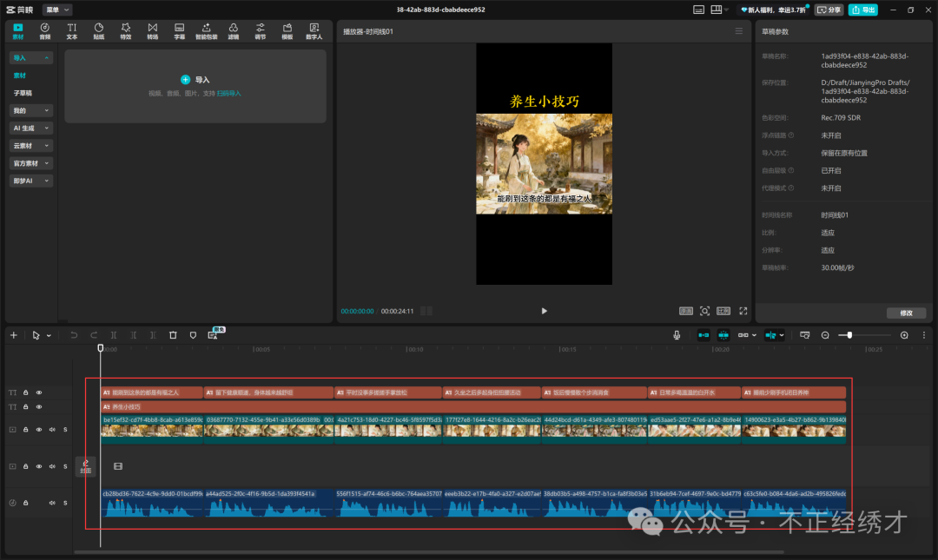Open the 数字人 digital human tab
938x560 pixels.
coord(314,31)
